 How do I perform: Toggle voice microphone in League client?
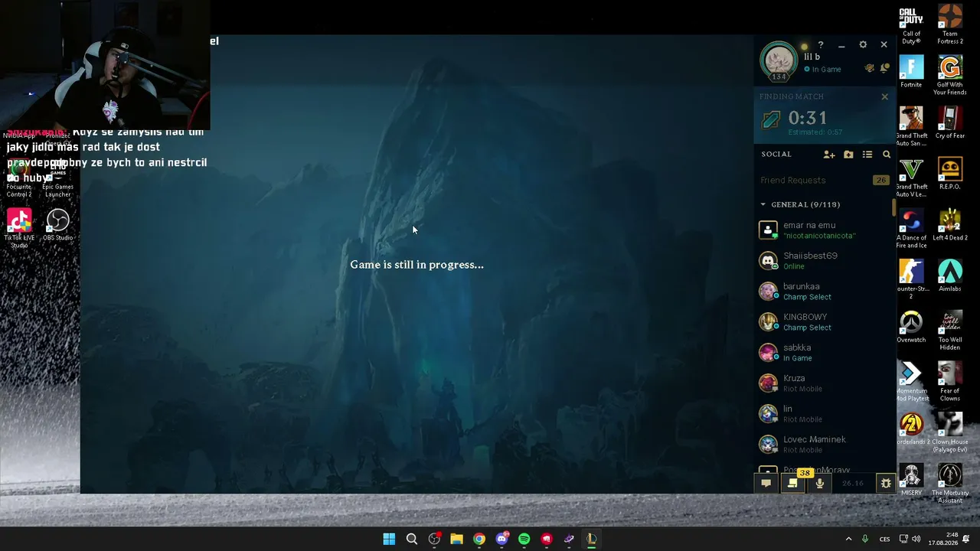point(820,483)
